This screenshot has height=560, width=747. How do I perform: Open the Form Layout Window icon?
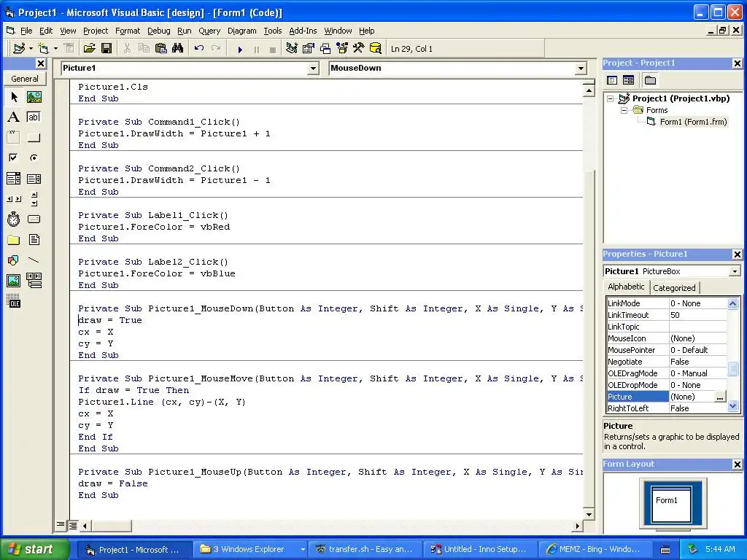click(325, 49)
